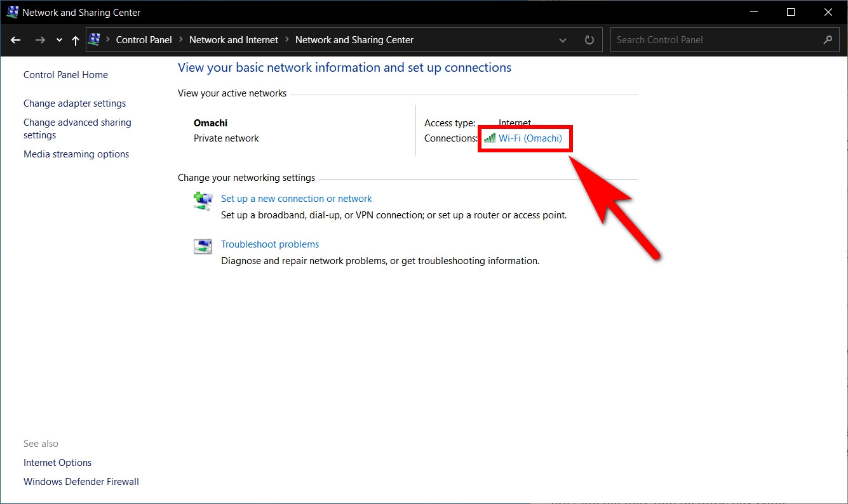Minimize the Network and Sharing Center window
The image size is (848, 504).
[753, 12]
